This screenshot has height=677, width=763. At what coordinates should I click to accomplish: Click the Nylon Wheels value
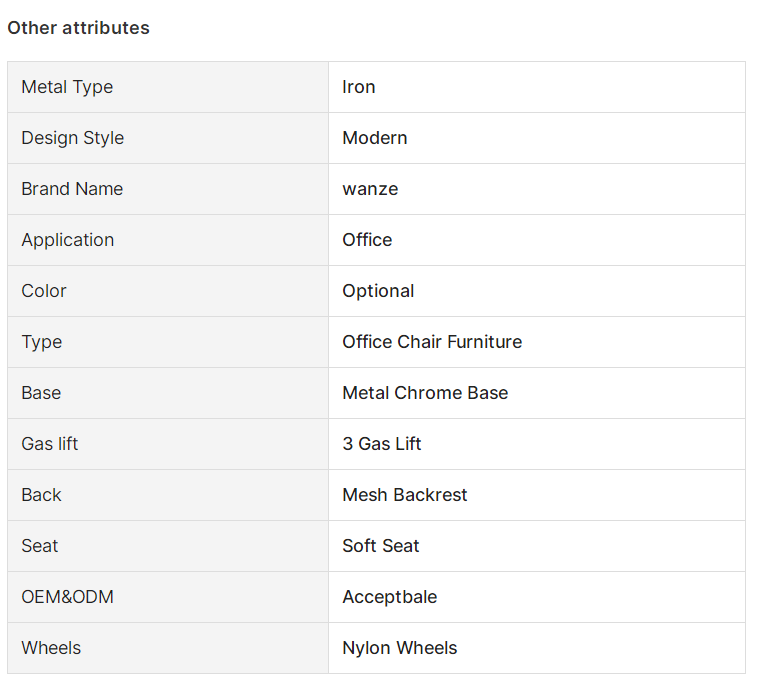click(x=400, y=648)
